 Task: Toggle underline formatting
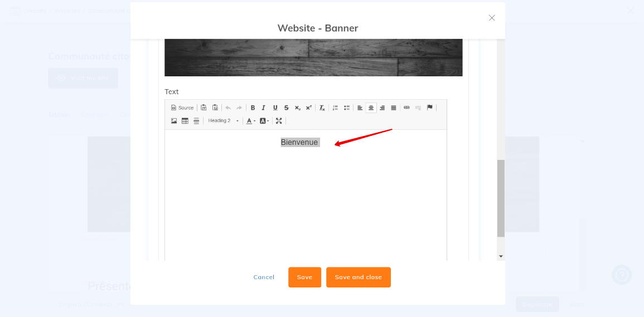pyautogui.click(x=275, y=108)
